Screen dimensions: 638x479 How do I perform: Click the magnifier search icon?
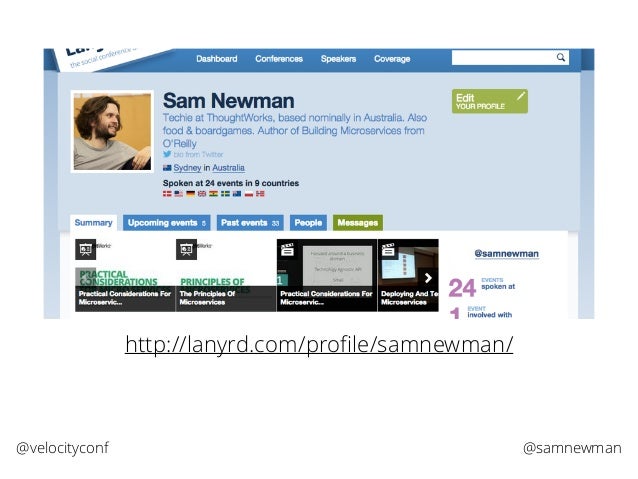[x=561, y=57]
